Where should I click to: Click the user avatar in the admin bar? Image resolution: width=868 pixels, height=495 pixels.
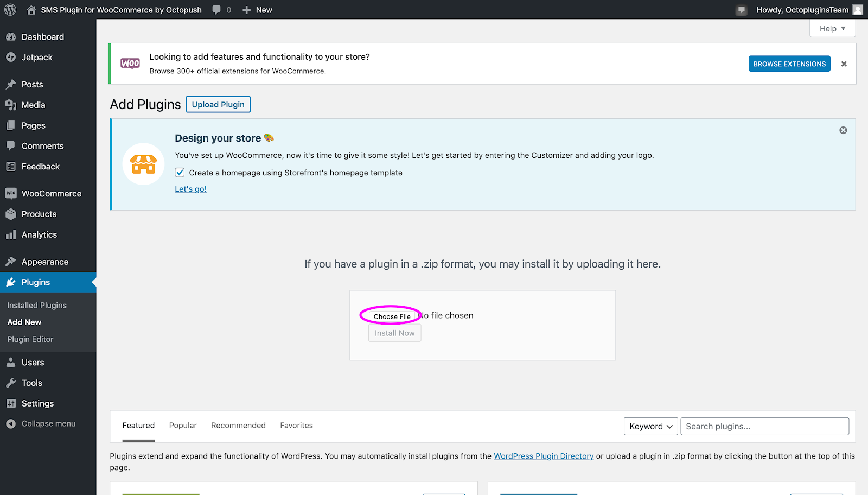point(858,10)
